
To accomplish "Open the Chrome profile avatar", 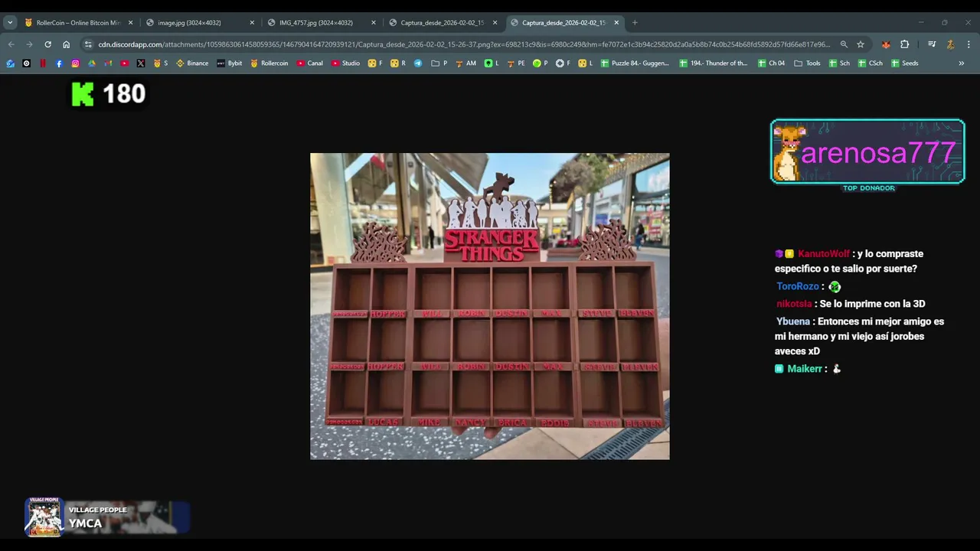I will coord(950,44).
